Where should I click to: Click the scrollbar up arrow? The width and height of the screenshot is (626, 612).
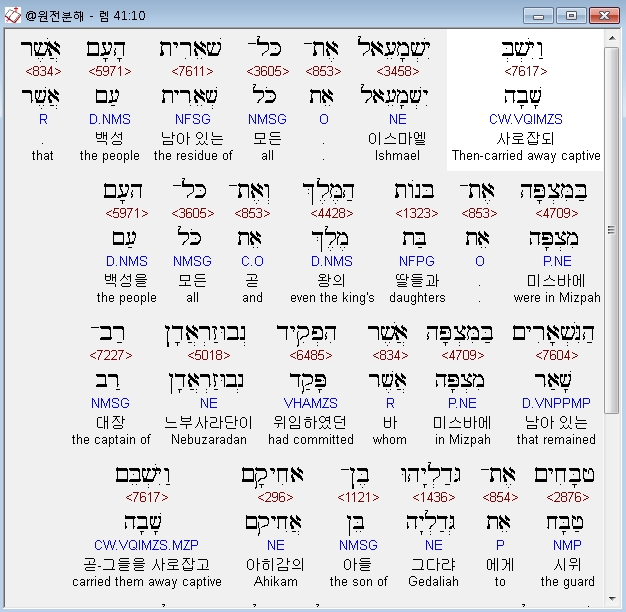pyautogui.click(x=612, y=38)
